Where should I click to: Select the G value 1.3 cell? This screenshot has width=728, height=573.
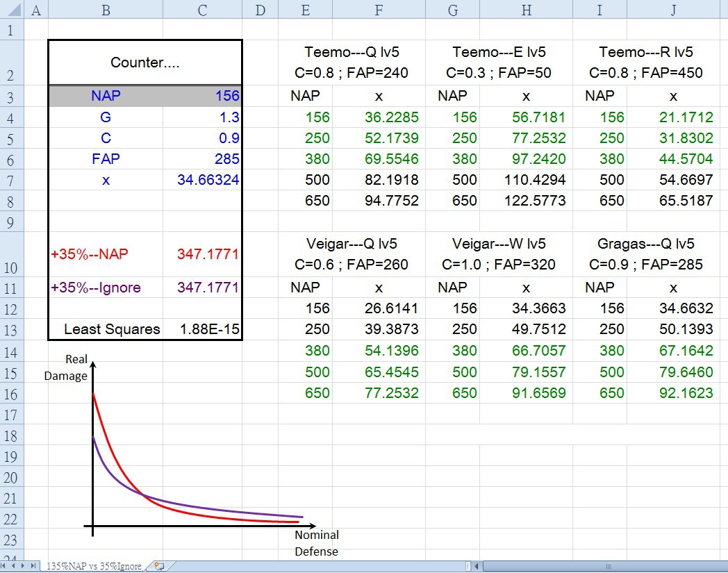pos(202,117)
